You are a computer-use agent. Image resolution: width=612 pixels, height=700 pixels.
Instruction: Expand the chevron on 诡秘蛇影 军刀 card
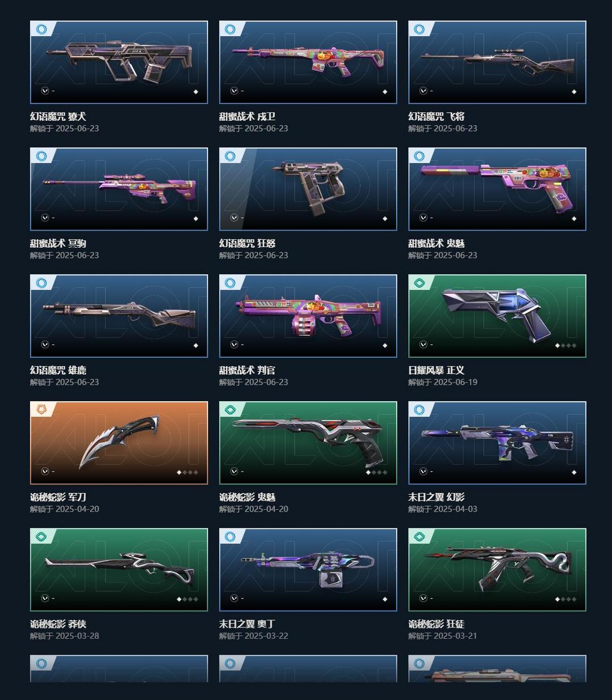point(45,471)
